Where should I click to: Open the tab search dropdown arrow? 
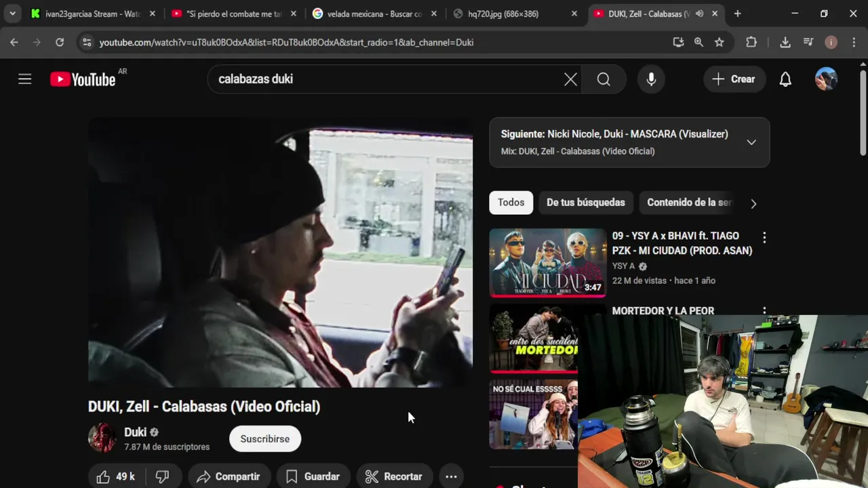[12, 14]
